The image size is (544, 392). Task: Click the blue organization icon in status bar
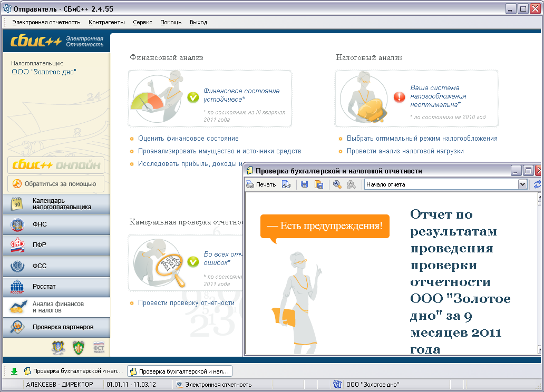[x=337, y=384]
